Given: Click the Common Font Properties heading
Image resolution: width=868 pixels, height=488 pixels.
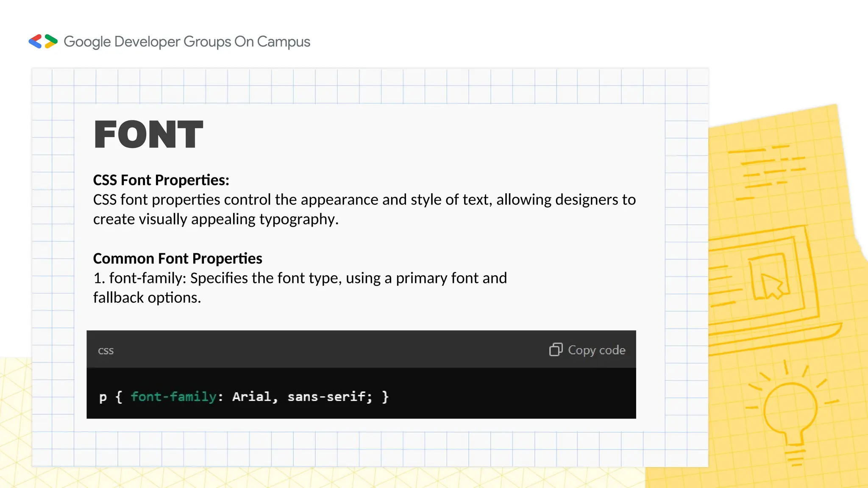Looking at the screenshot, I should pos(178,258).
